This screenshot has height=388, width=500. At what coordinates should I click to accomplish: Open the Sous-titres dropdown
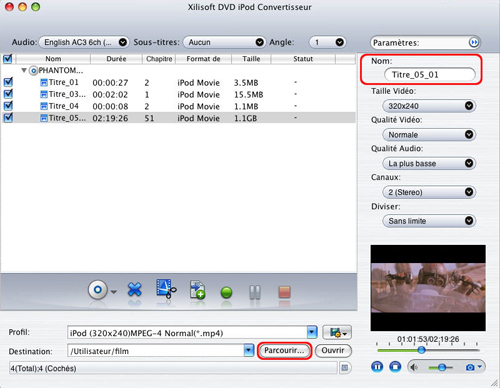click(224, 42)
